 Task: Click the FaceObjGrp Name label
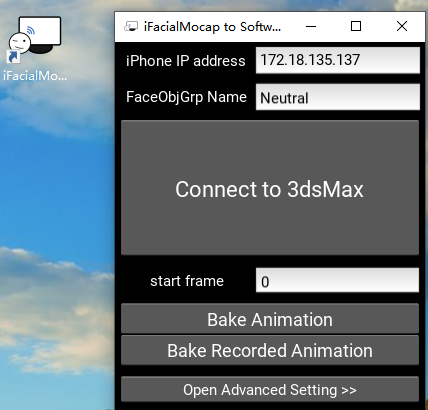click(x=186, y=97)
